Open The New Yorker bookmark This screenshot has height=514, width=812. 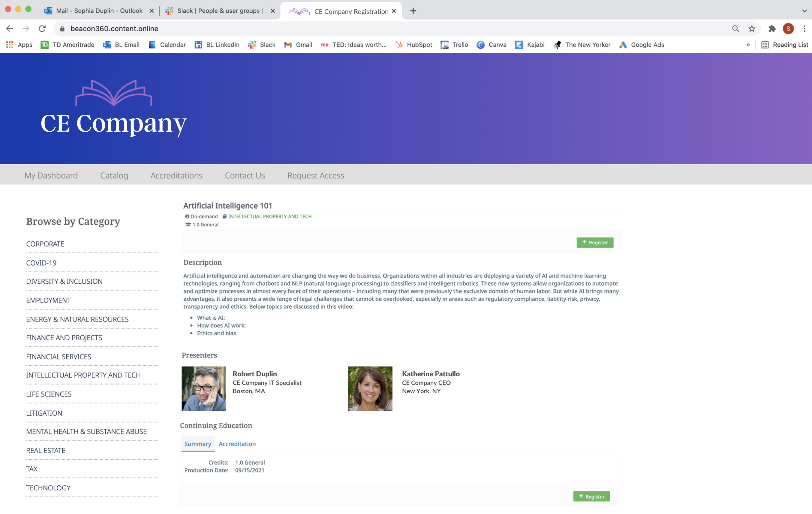pos(582,45)
